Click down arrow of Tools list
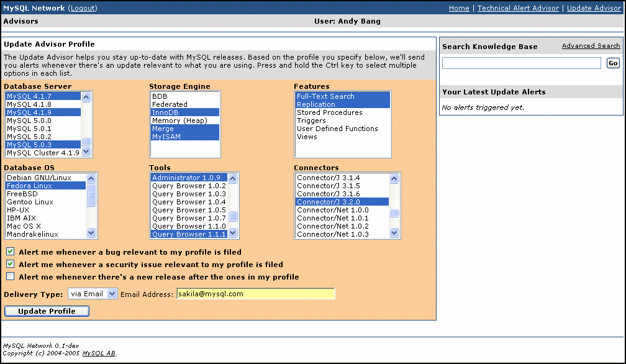Viewport: 626px width, 364px height. 233,233
